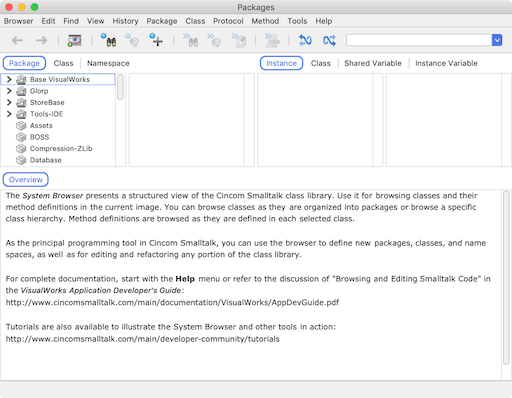
Task: Open the Browser menu
Action: (x=19, y=21)
